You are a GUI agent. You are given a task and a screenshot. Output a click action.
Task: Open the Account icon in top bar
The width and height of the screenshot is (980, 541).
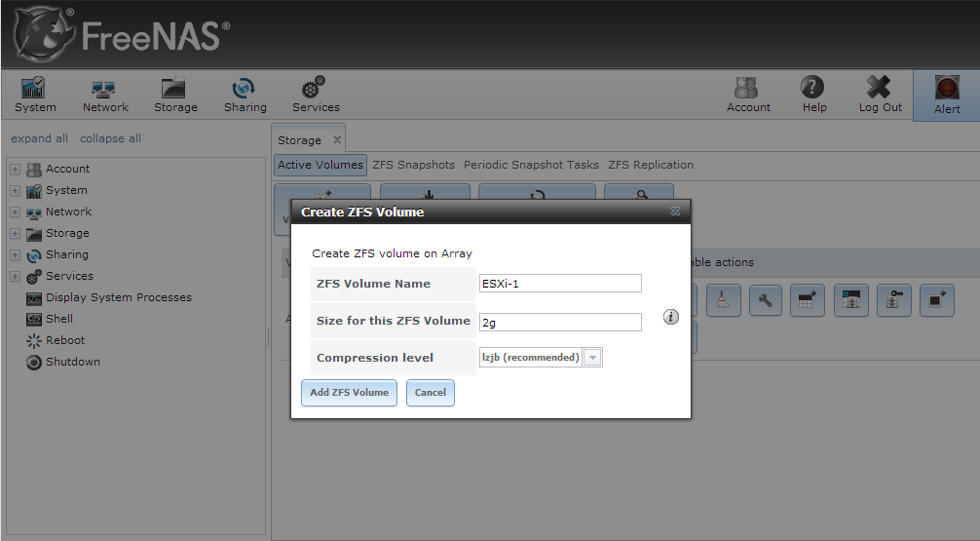tap(748, 95)
